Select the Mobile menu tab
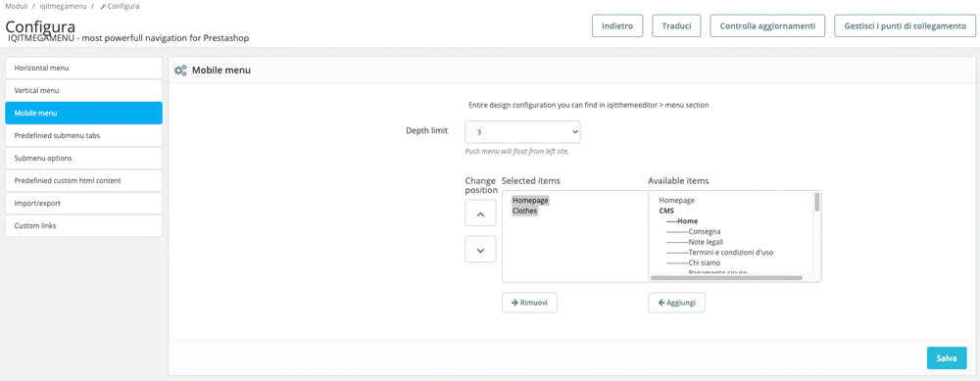 tap(83, 113)
